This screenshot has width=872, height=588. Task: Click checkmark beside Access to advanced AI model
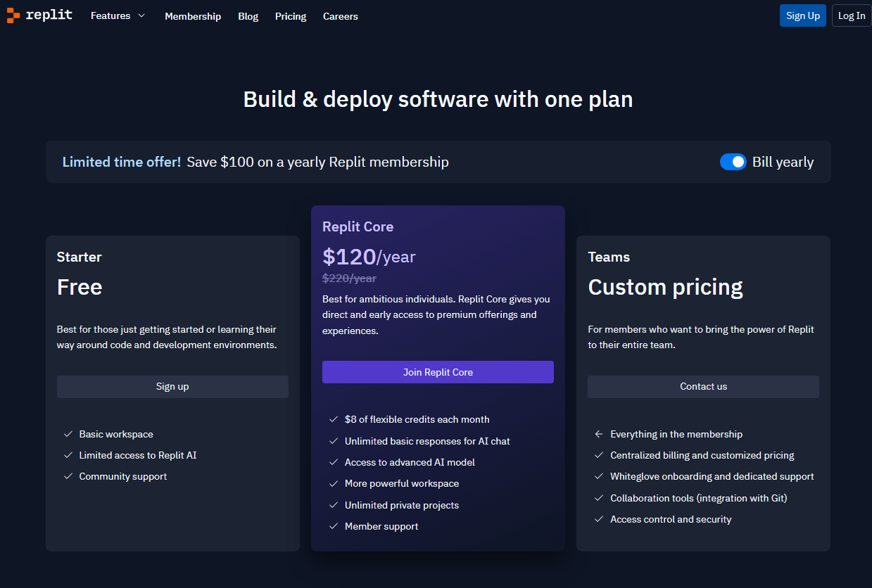tap(334, 462)
